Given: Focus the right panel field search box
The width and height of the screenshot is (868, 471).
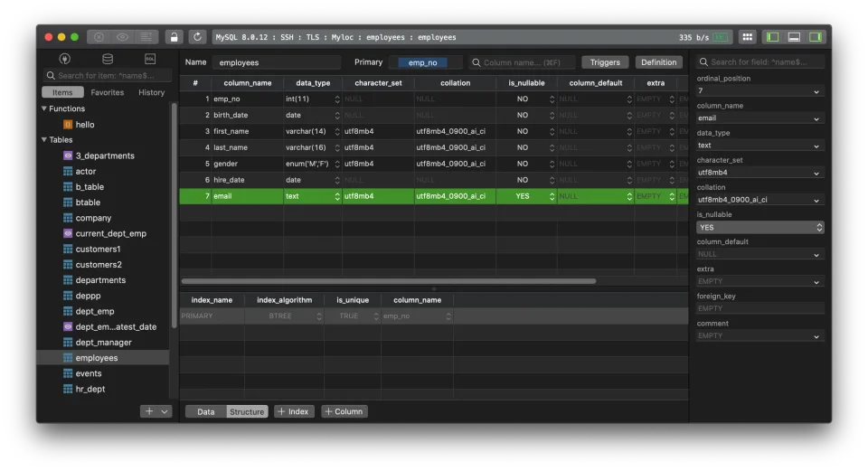Looking at the screenshot, I should (760, 62).
